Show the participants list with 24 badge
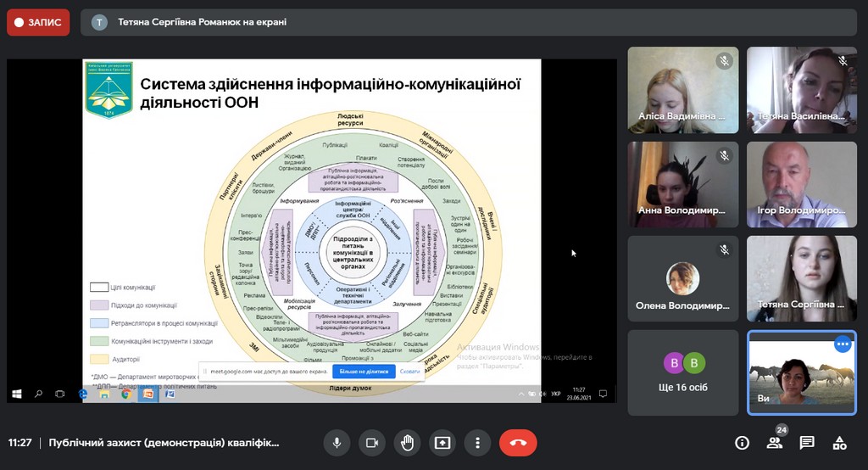This screenshot has width=868, height=470. (x=775, y=442)
